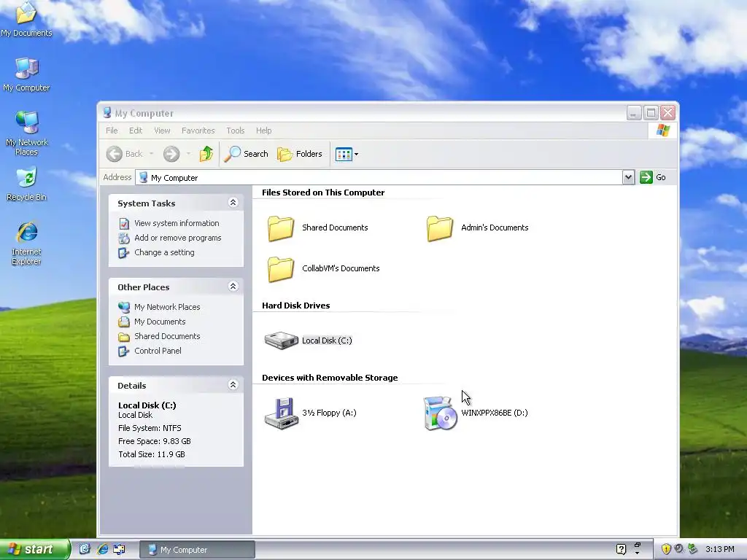Open Views dropdown arrow next to grid icon
The image size is (747, 560).
(x=356, y=154)
